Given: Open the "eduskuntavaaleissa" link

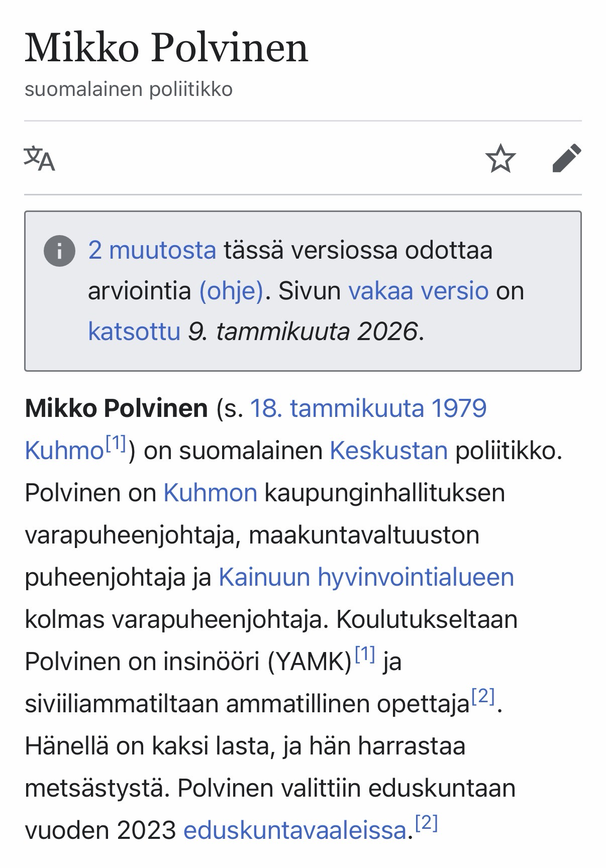Looking at the screenshot, I should 294,830.
